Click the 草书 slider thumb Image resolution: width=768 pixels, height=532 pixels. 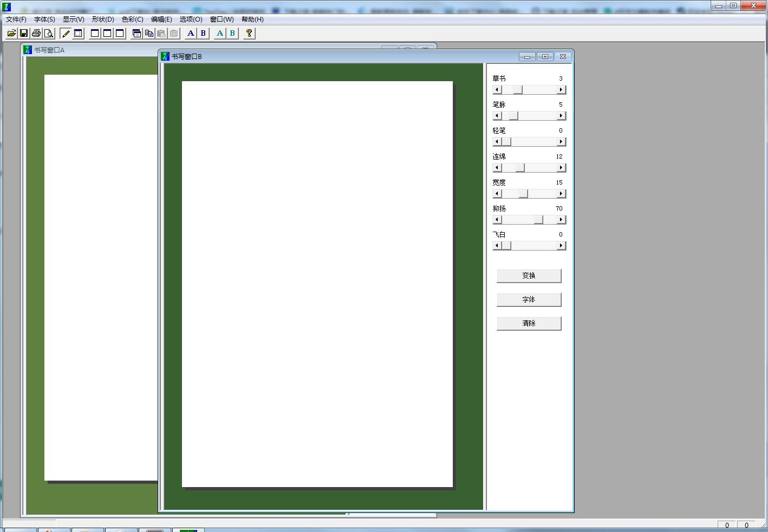click(518, 90)
